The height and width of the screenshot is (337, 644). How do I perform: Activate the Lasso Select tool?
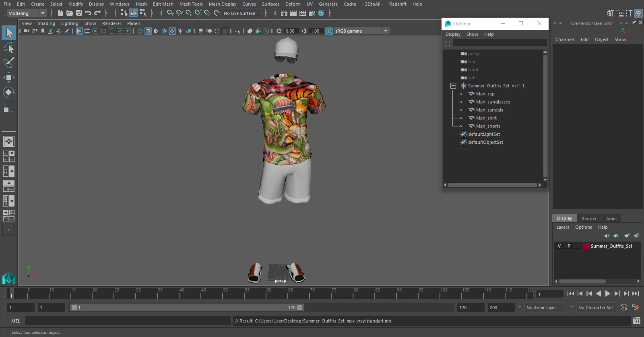pos(9,48)
